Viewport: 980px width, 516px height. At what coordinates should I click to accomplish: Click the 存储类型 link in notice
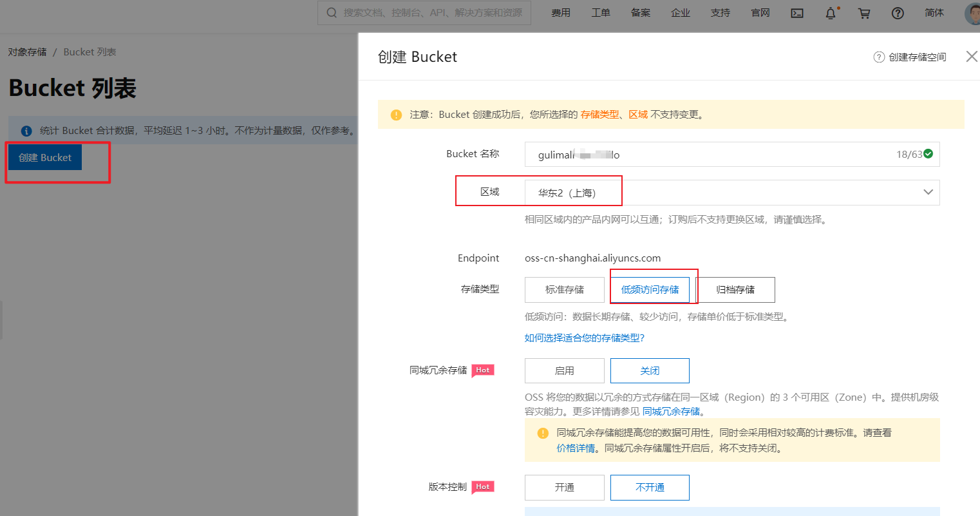[599, 115]
